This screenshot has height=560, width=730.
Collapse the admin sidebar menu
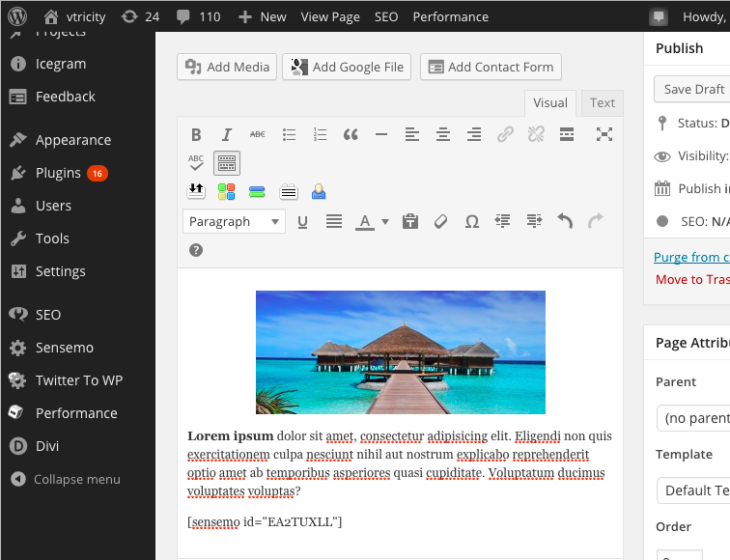point(66,479)
